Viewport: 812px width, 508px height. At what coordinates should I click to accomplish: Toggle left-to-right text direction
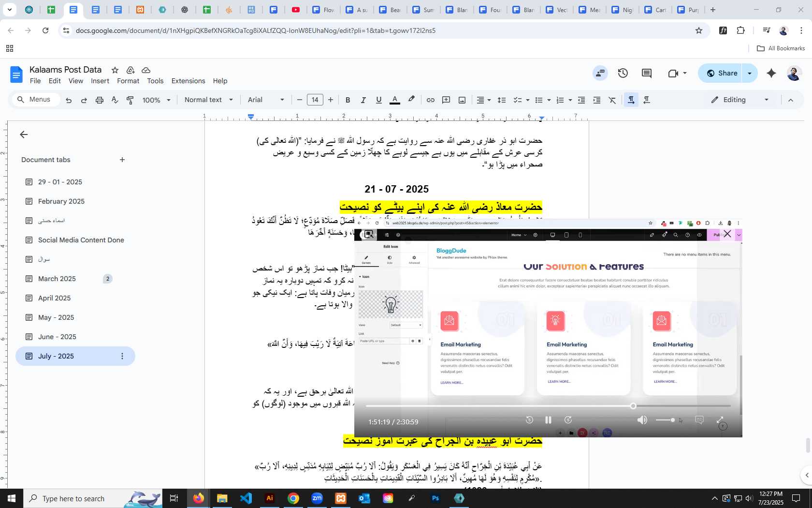pyautogui.click(x=631, y=100)
